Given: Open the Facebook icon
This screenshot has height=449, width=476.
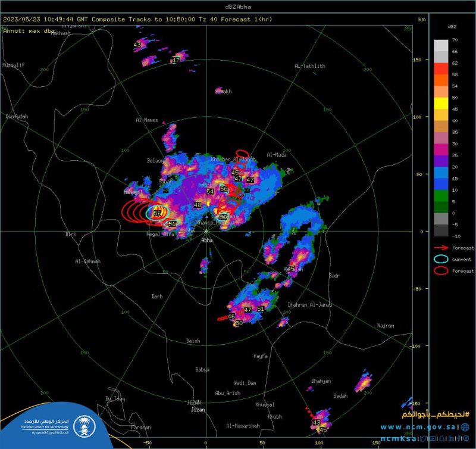Looking at the screenshot, I should tap(458, 438).
